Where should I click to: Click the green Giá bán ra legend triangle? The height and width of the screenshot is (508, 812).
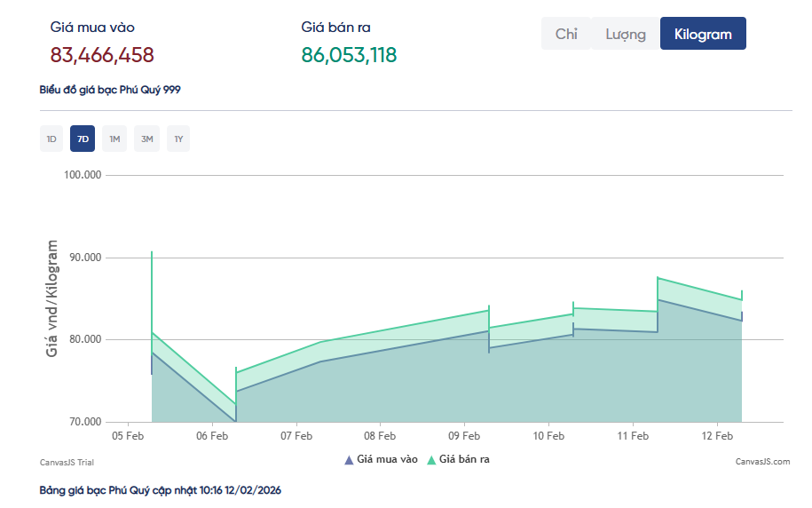pos(431,460)
